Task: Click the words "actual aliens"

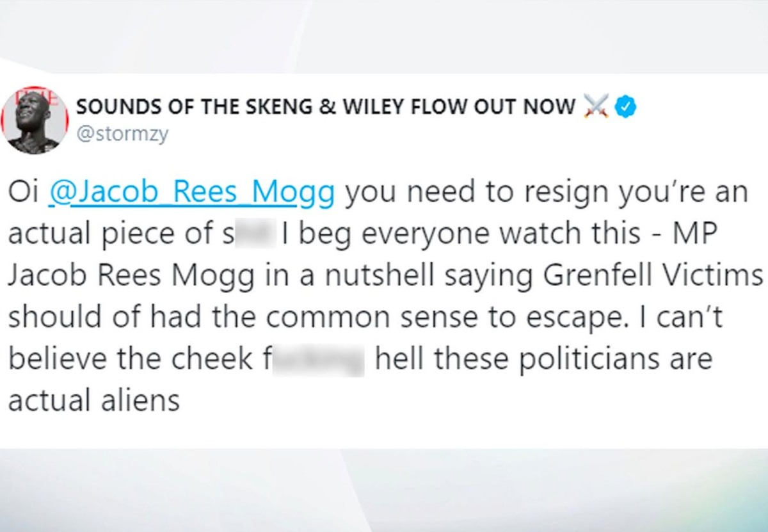Action: coord(94,401)
